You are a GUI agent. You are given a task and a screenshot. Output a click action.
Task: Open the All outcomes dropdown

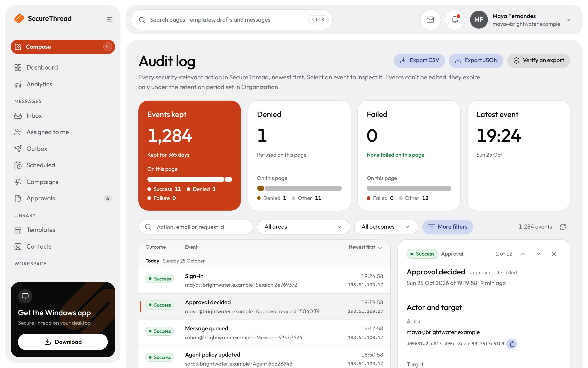(x=386, y=227)
